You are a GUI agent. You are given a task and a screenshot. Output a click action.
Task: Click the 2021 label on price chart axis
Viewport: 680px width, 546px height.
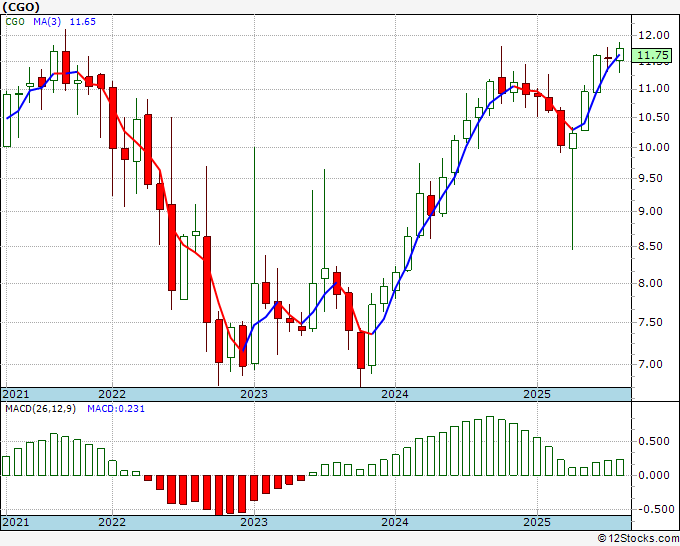coord(16,394)
